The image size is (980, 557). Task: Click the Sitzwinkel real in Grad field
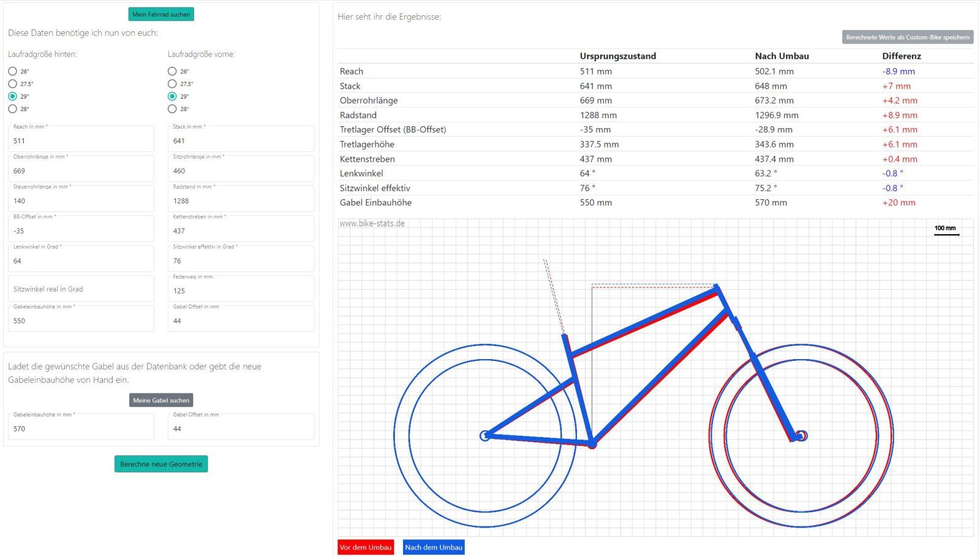coord(81,289)
